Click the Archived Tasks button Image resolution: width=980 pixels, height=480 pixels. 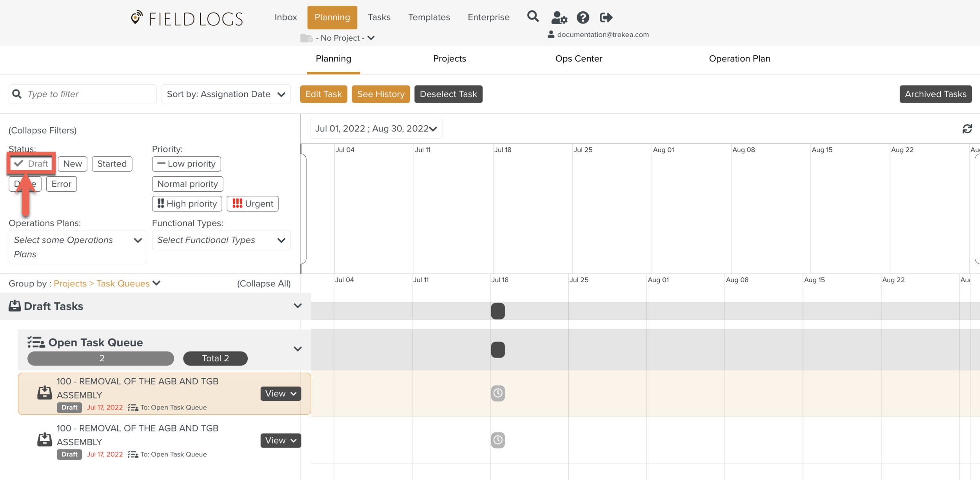(935, 94)
